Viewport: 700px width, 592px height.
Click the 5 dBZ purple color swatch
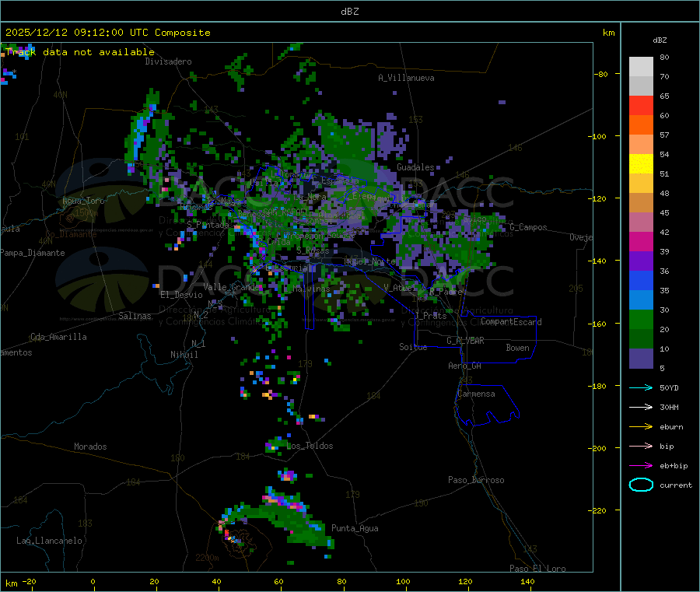coord(641,358)
